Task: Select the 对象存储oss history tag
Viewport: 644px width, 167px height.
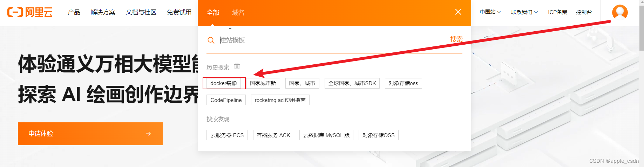Action: [x=404, y=83]
